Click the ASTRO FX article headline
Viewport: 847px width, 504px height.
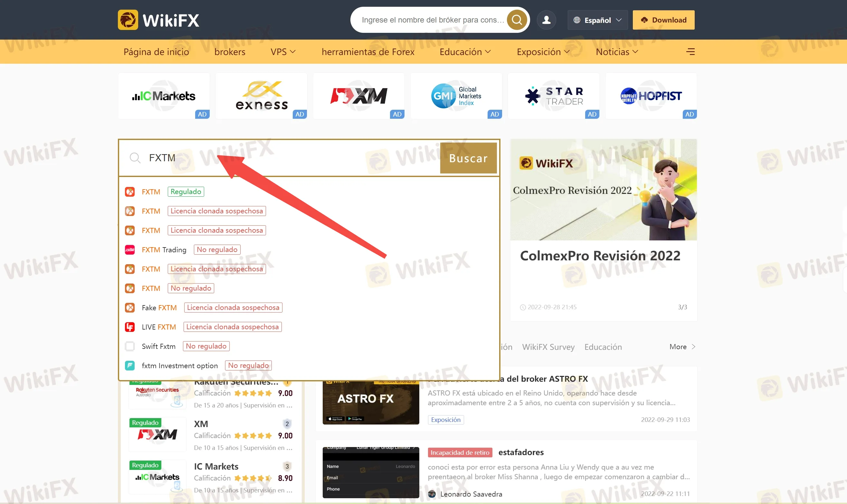pyautogui.click(x=508, y=379)
